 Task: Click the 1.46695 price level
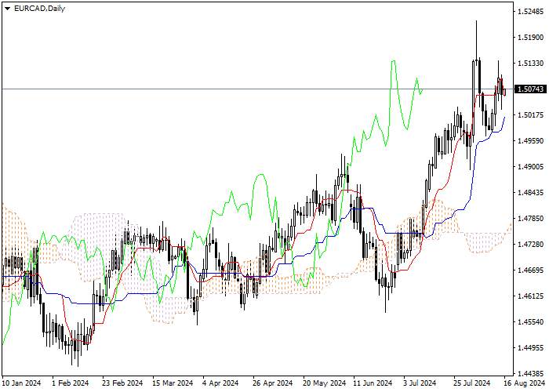pos(531,270)
